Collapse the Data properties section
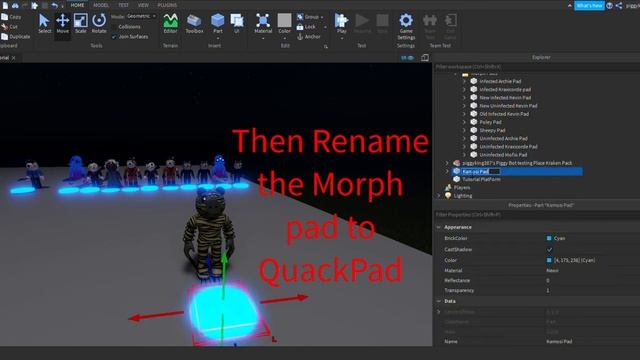 [439, 301]
